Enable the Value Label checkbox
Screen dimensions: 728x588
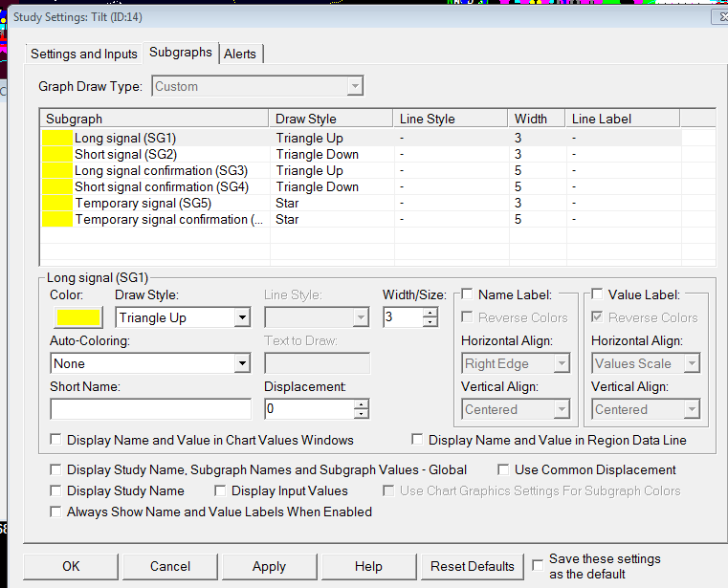pos(597,294)
